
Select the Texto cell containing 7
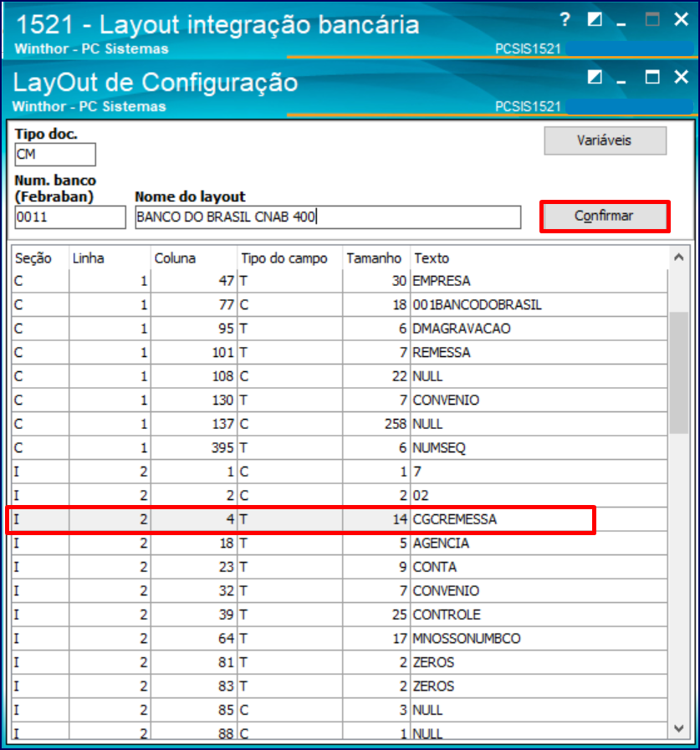click(x=539, y=472)
